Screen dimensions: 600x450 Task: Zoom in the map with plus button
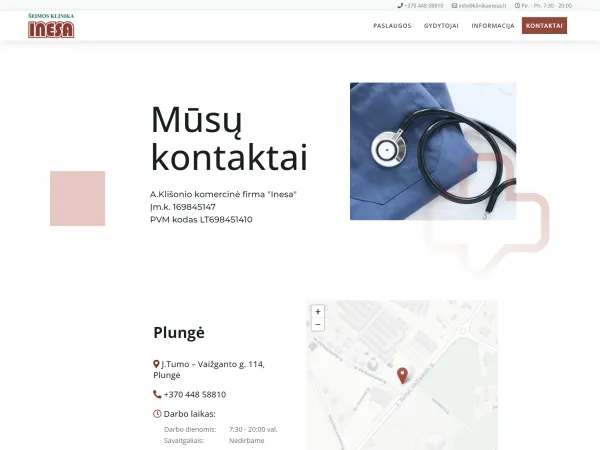(x=318, y=311)
